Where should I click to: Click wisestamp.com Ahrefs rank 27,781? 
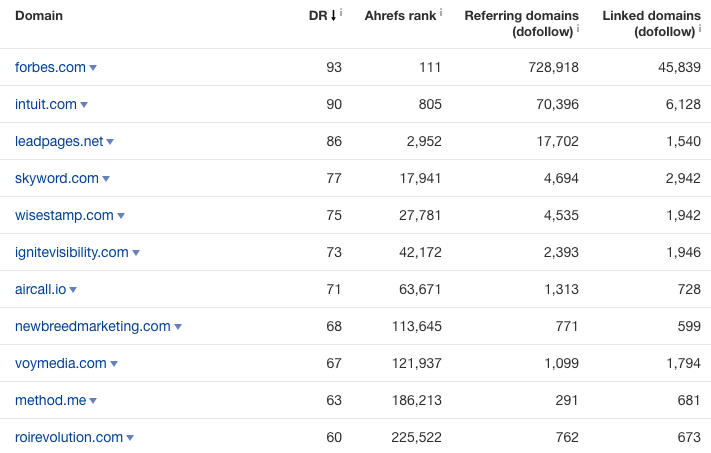coord(420,215)
